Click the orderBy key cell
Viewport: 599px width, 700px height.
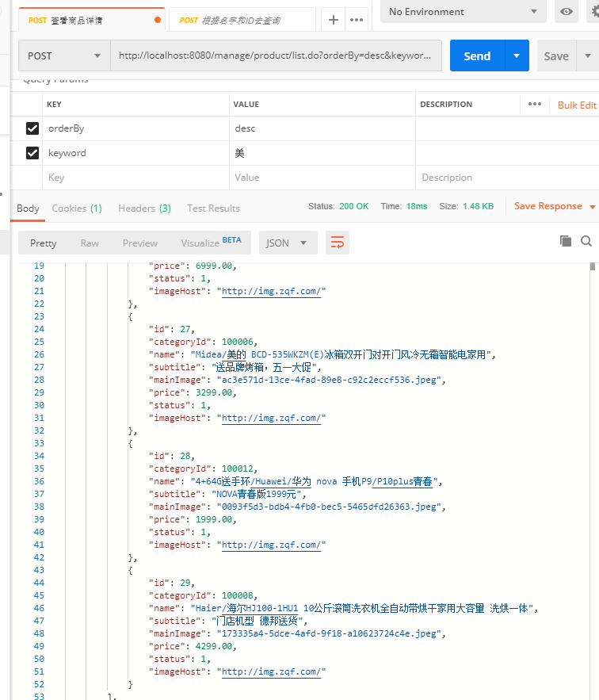[x=135, y=128]
